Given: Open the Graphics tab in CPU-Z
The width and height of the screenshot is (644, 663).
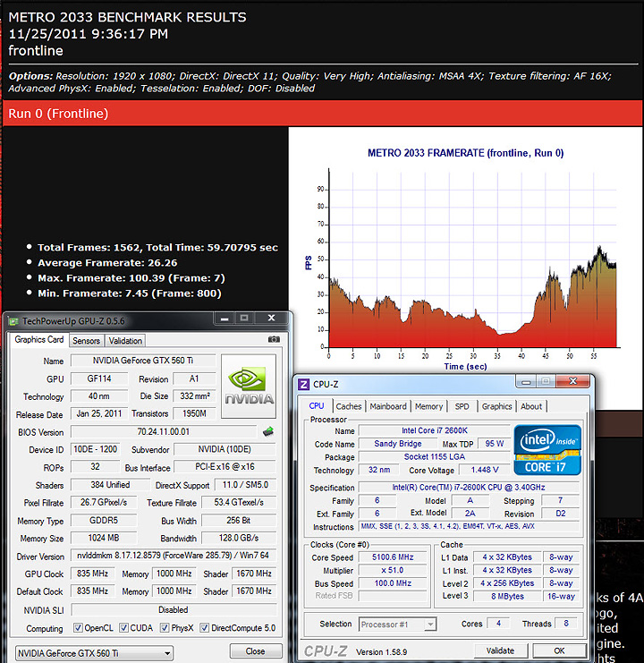Looking at the screenshot, I should click(x=496, y=406).
